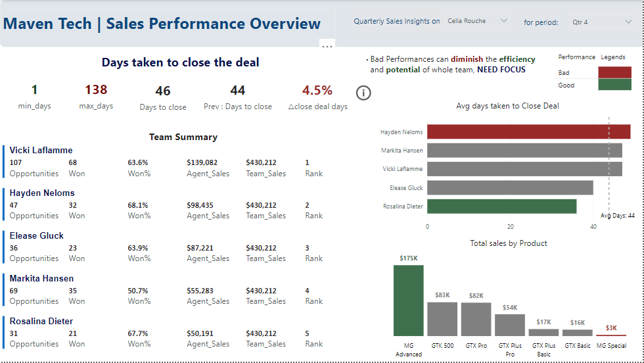Click Vicki Laflamme's $139,082 agent sales
Screen dimensions: 644x363
point(202,162)
